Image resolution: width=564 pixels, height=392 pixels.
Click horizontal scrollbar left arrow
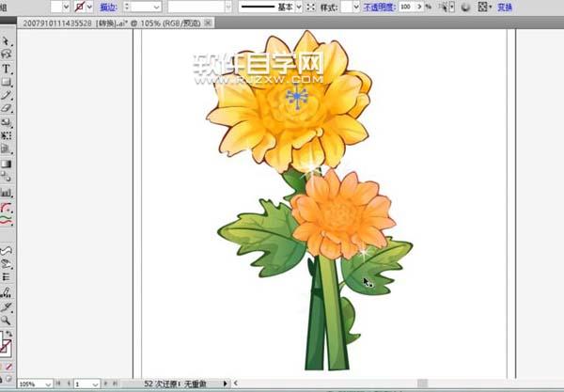pos(236,384)
